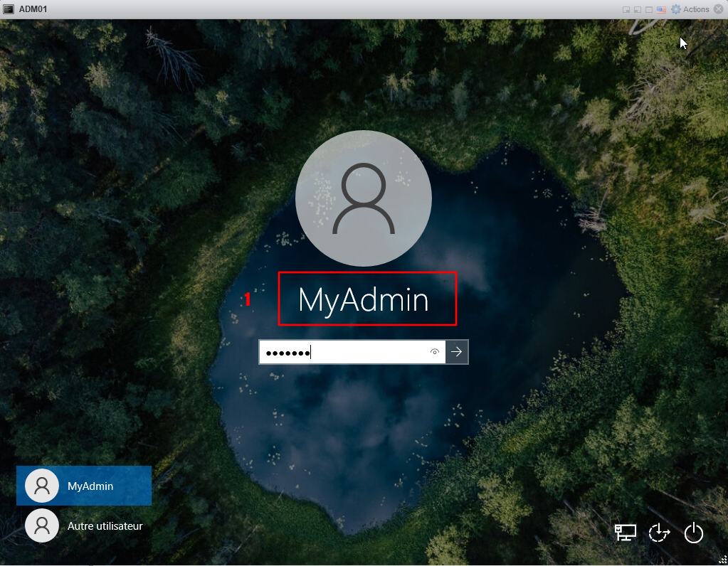Select MyAdmin account in the user list
728x566 pixels.
coord(84,486)
